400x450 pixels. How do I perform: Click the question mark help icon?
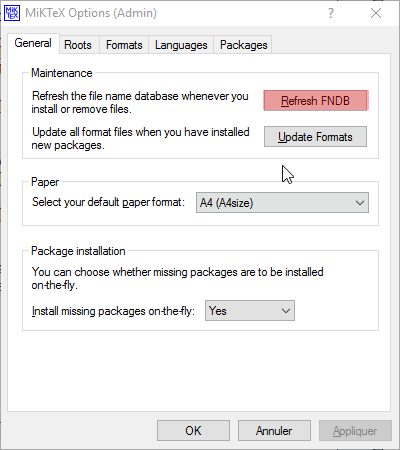pyautogui.click(x=331, y=13)
